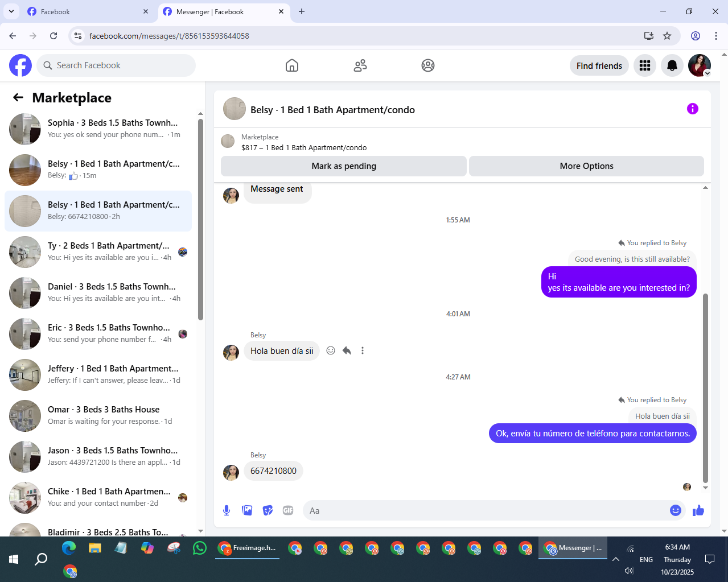Screen dimensions: 728x582
Task: Click the conversation list scrollbar
Action: click(x=200, y=219)
